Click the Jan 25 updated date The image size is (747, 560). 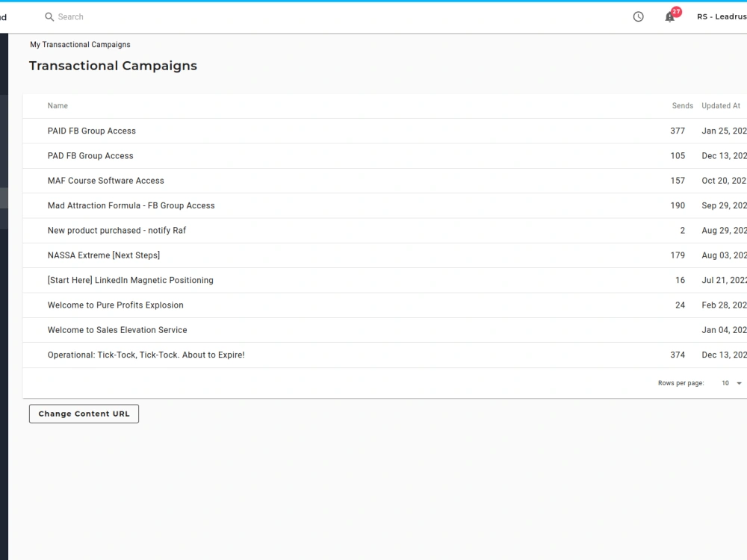pos(724,131)
